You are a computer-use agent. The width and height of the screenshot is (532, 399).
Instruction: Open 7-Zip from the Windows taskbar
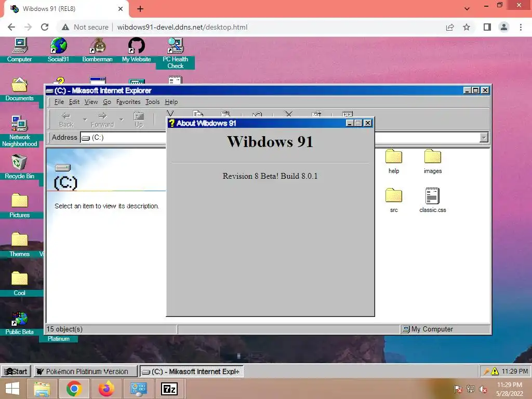[169, 389]
